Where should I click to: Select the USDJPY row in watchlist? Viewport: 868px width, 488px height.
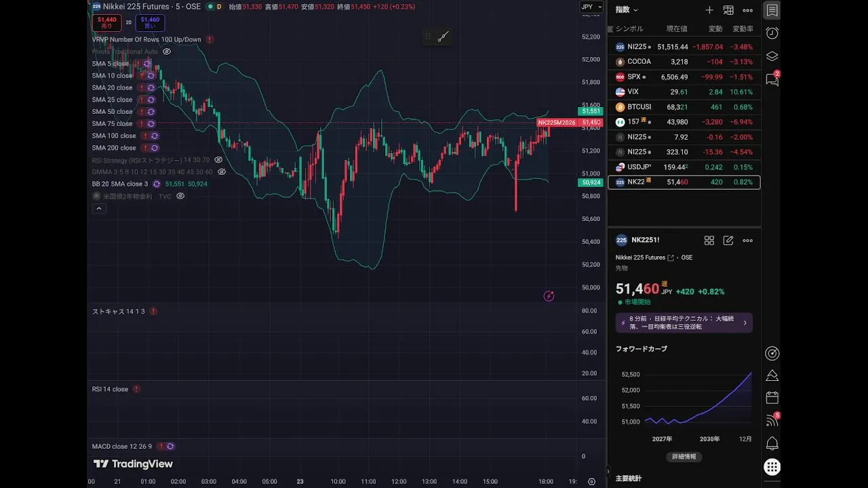tap(684, 167)
